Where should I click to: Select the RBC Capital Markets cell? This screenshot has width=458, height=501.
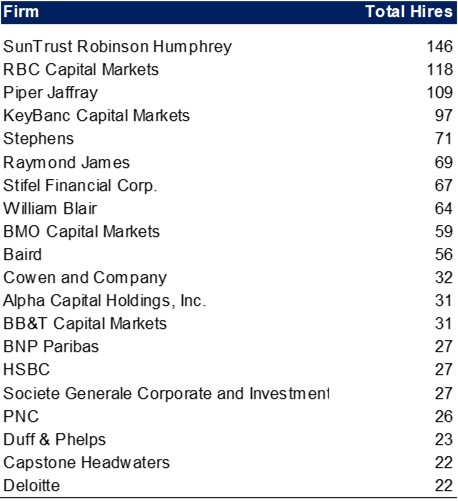(x=81, y=70)
